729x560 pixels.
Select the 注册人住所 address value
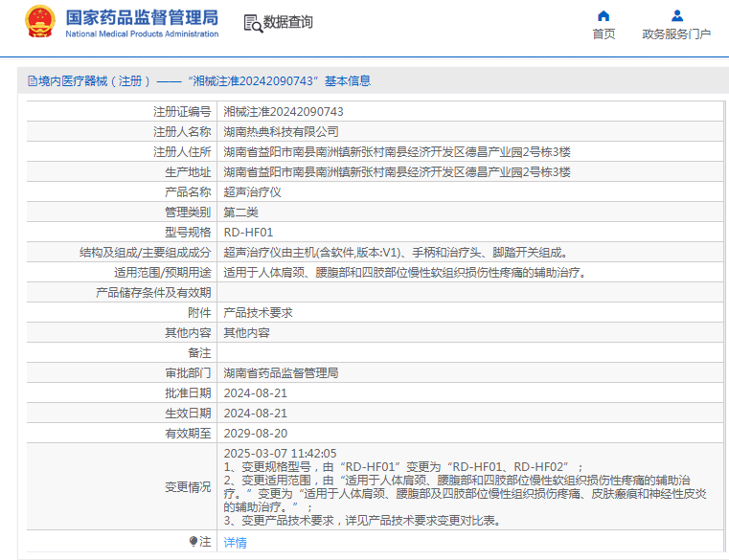(397, 152)
